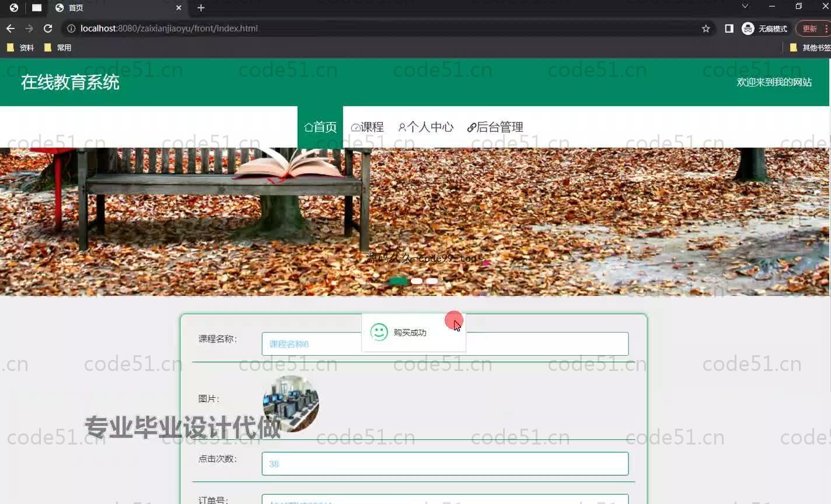This screenshot has height=504, width=831.
Task: Click the 更新 browser update button
Action: click(x=809, y=29)
